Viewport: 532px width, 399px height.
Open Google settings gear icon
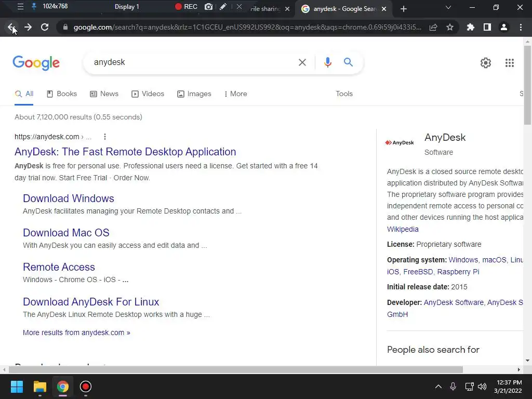tap(486, 63)
